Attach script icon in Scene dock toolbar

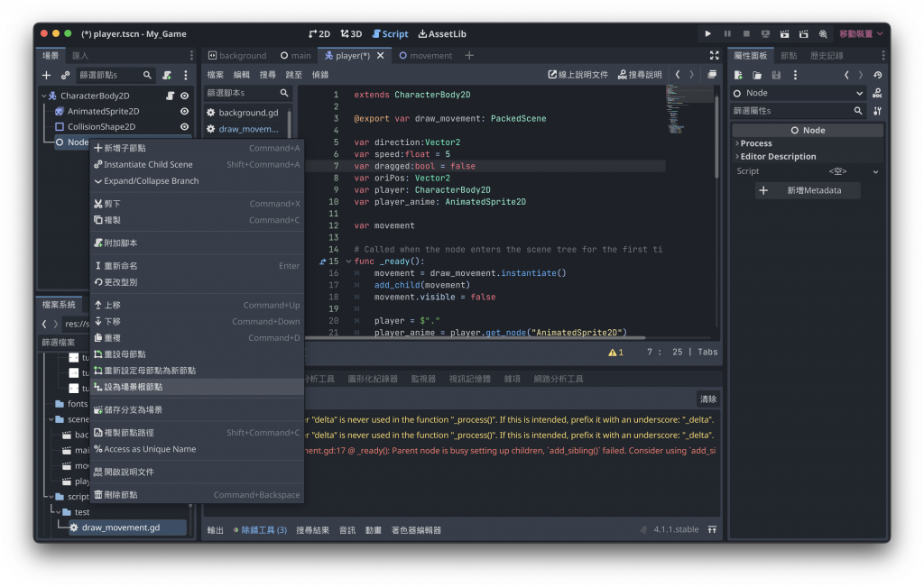point(167,75)
